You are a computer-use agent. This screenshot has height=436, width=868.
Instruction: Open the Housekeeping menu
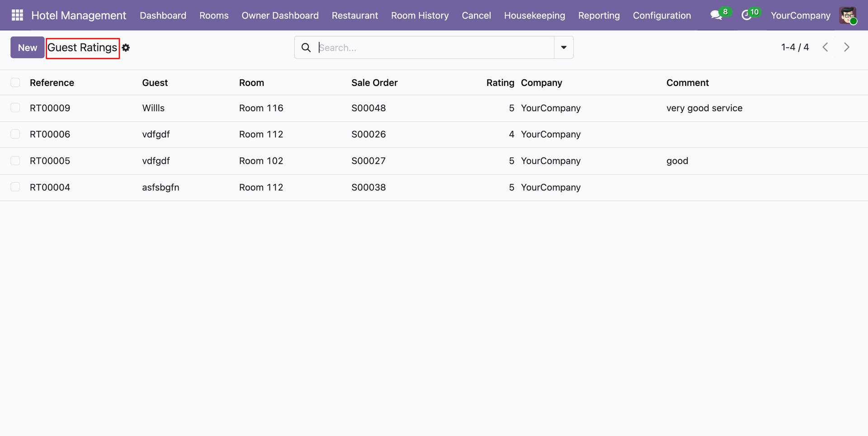(534, 15)
